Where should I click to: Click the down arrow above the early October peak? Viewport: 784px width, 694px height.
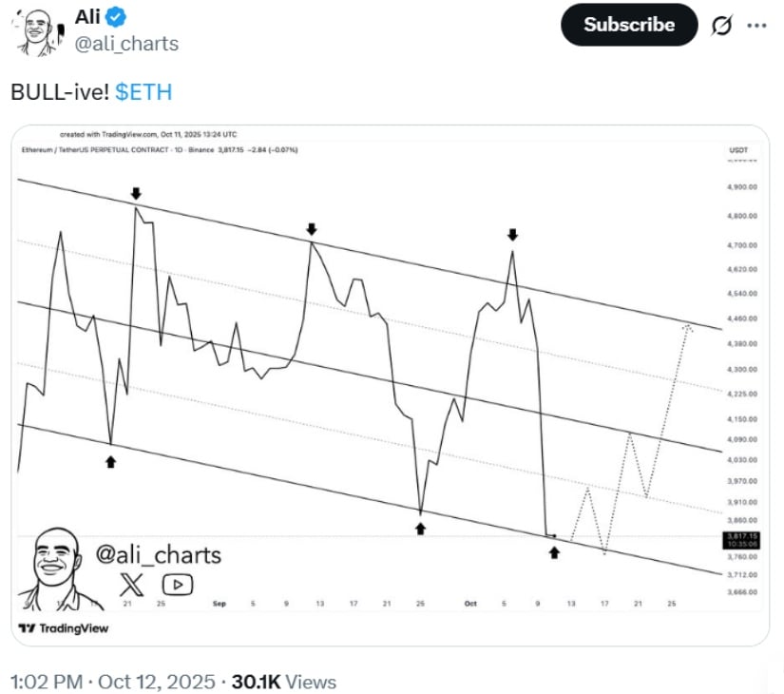click(x=513, y=234)
